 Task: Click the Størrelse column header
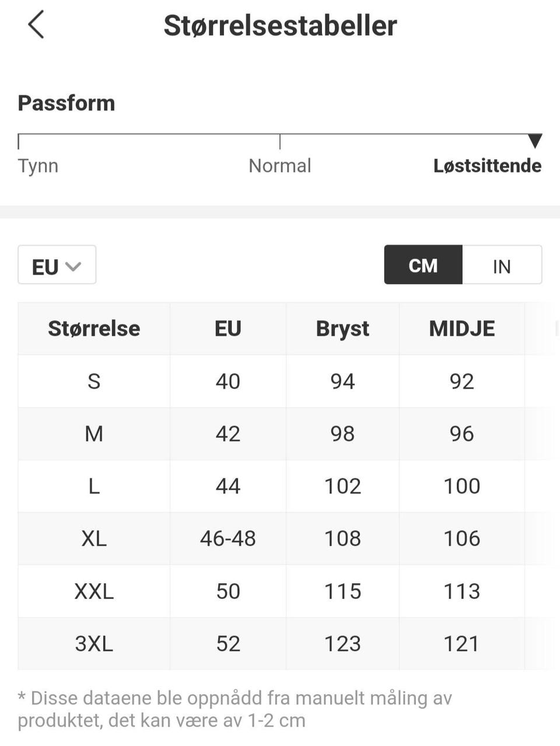pyautogui.click(x=94, y=328)
